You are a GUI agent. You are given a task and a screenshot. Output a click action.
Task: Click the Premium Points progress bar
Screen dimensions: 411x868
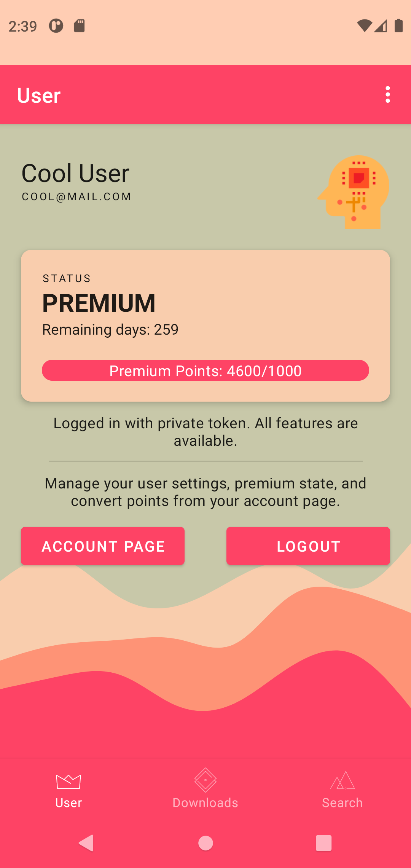(x=205, y=370)
